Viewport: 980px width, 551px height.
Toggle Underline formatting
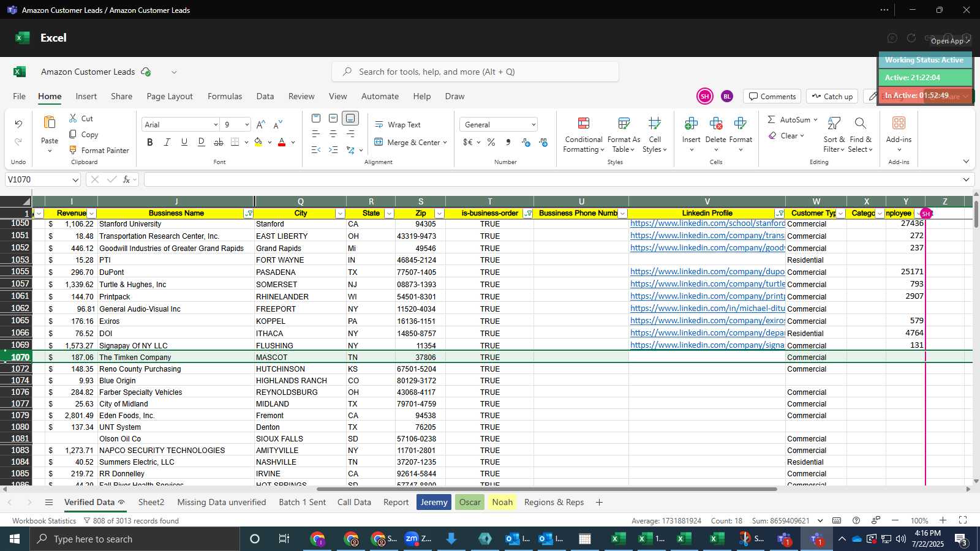(x=184, y=142)
